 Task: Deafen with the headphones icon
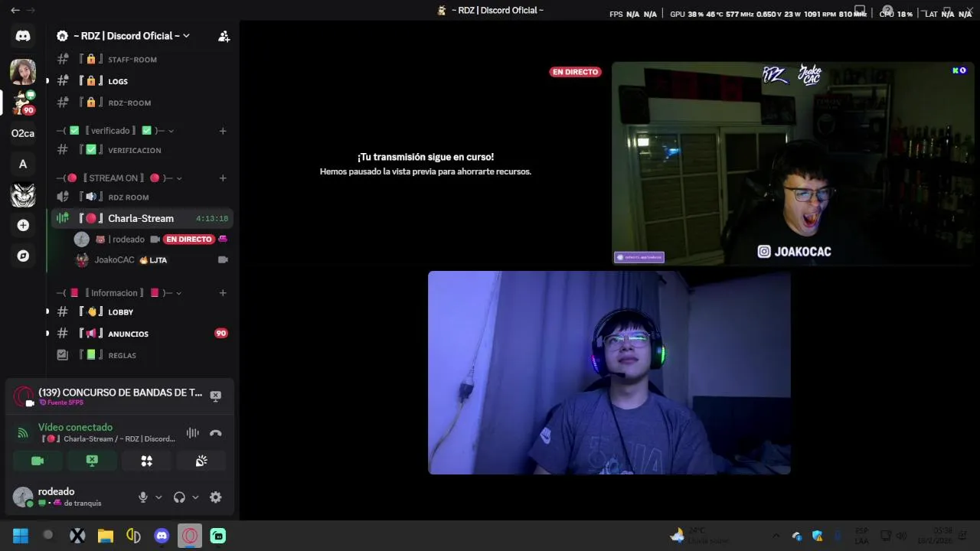179,497
